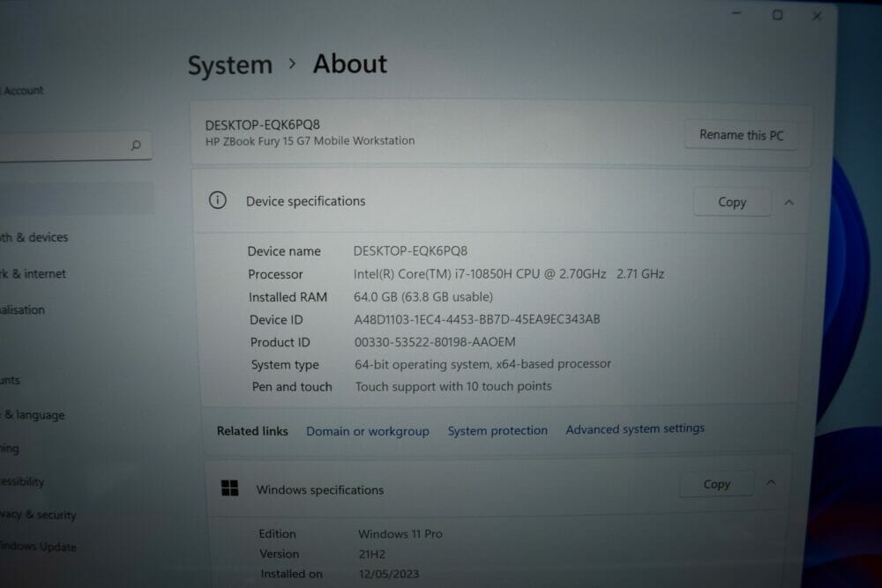The image size is (882, 588).
Task: Go back to System breadcrumb
Action: (x=229, y=65)
